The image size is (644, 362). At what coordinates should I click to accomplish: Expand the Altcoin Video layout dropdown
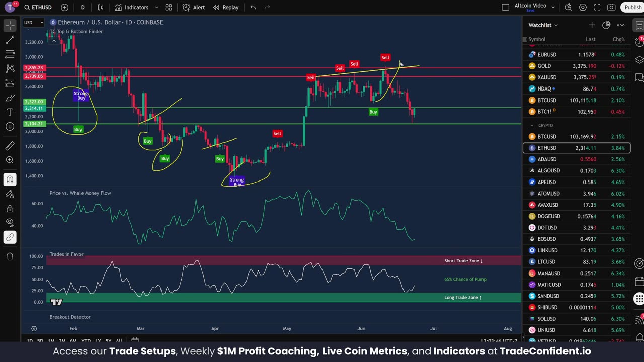pyautogui.click(x=553, y=7)
